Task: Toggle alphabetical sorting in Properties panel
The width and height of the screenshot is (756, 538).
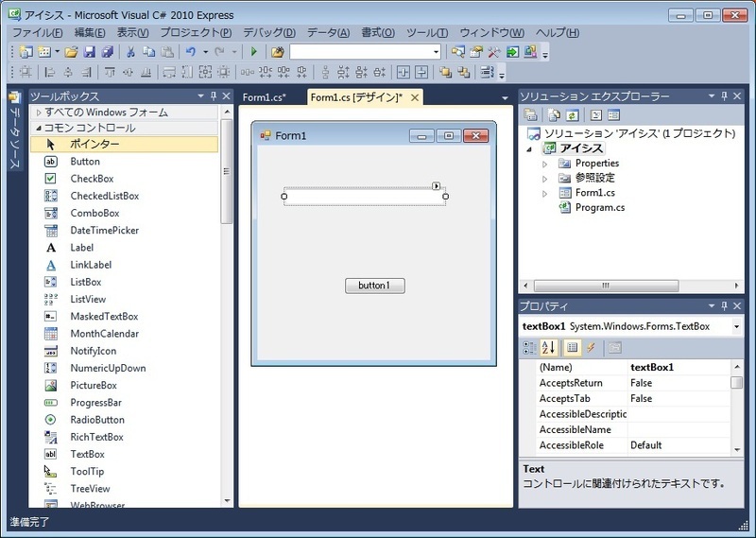Action: point(550,347)
